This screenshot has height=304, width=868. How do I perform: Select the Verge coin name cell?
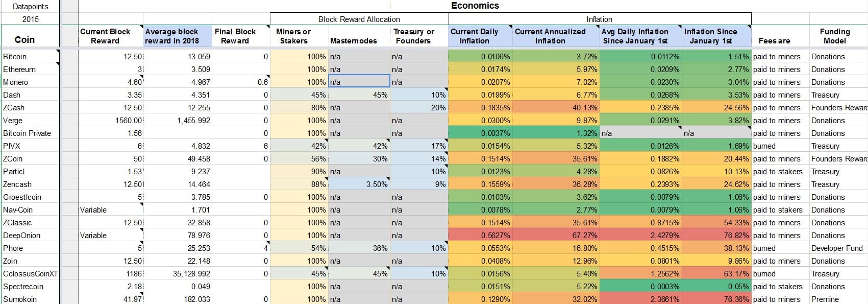[30, 120]
